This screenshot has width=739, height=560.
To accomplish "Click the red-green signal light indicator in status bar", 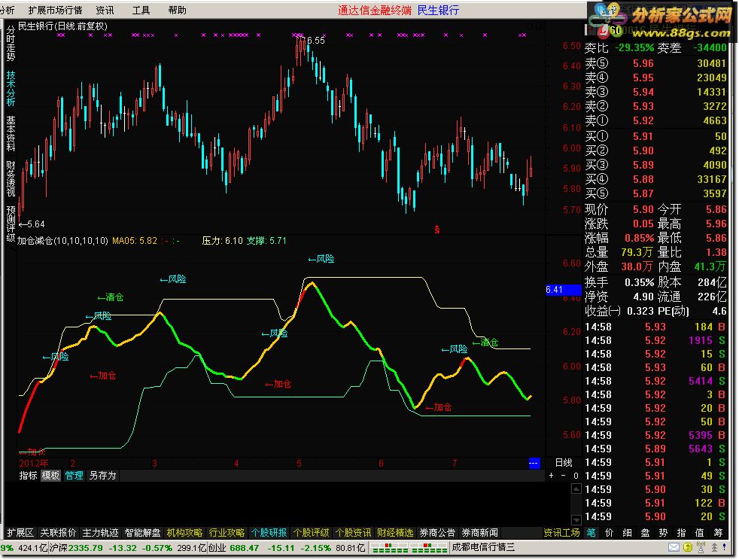I will [x=409, y=547].
